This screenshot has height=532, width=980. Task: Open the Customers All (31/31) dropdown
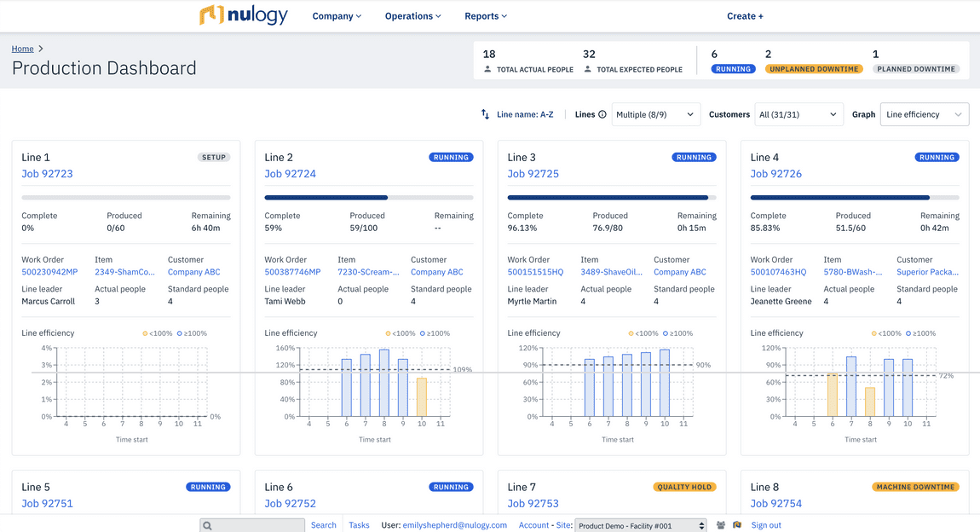point(798,113)
